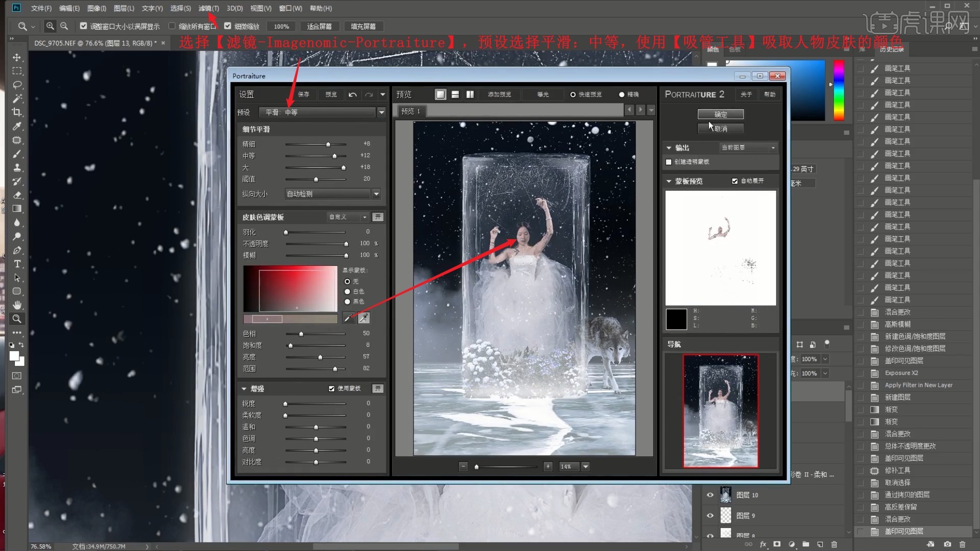Open the 预设 平滑: 中等 dropdown
The image size is (980, 551).
point(381,112)
